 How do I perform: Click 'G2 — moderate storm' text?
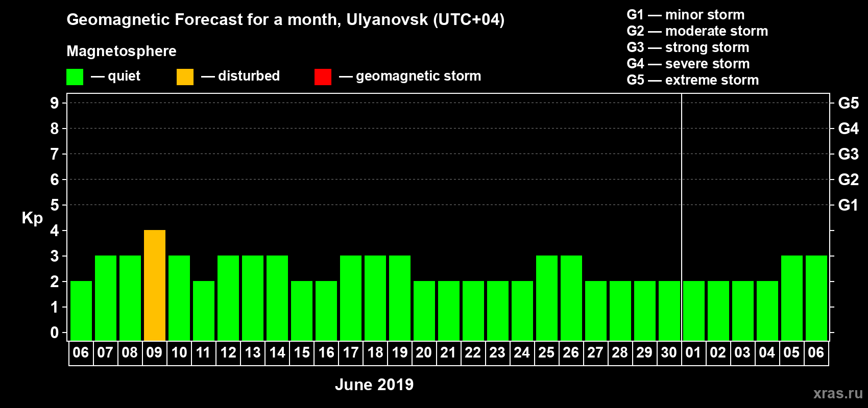(x=697, y=31)
